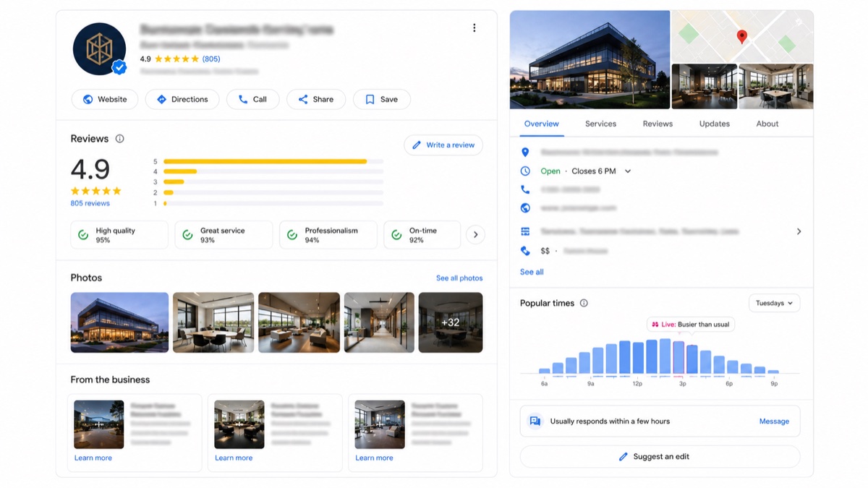Click the services list icon

[525, 231]
